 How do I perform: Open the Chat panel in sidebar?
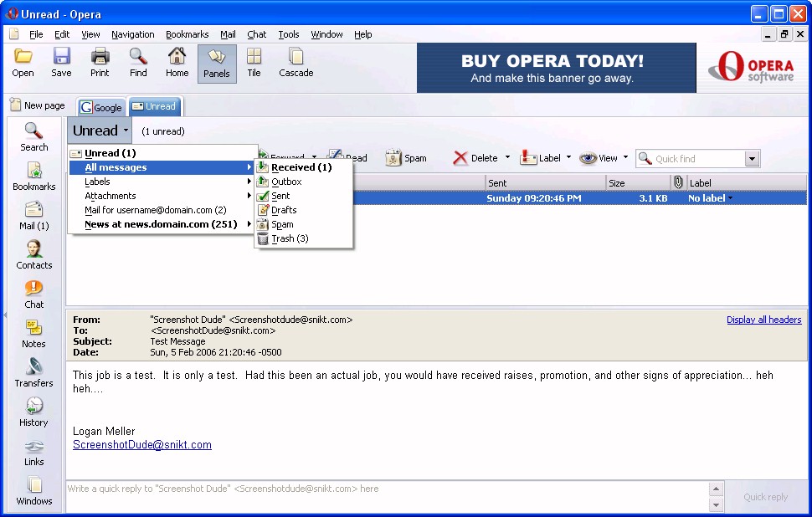tap(33, 294)
